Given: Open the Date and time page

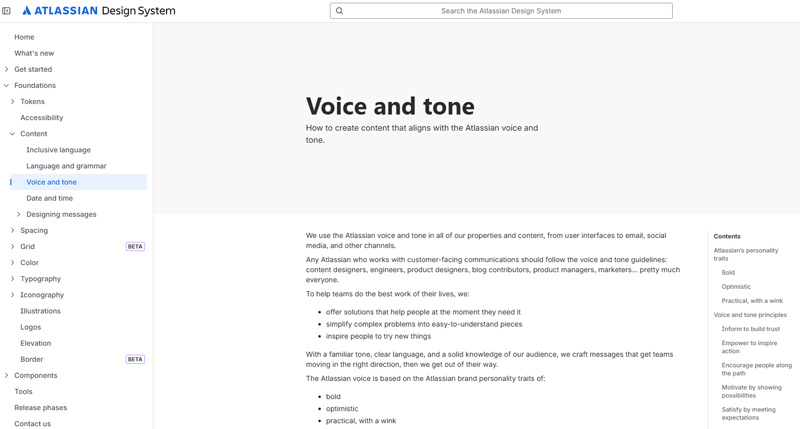Looking at the screenshot, I should click(49, 198).
